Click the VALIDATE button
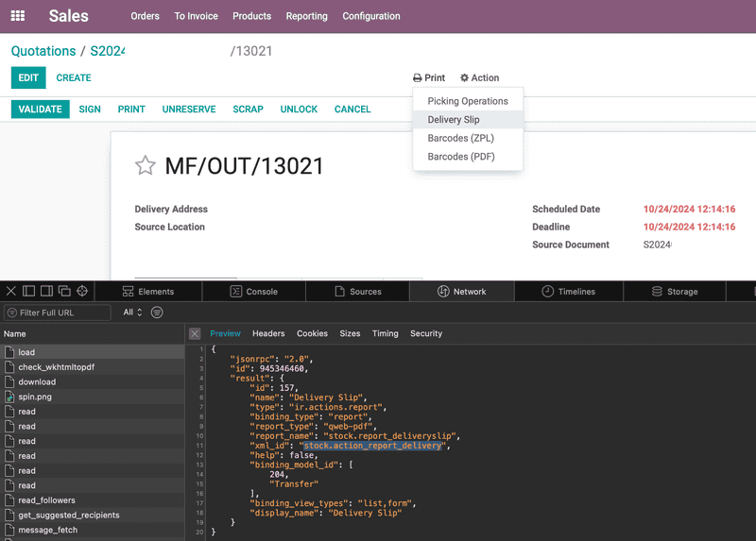This screenshot has height=541, width=756. pos(40,110)
